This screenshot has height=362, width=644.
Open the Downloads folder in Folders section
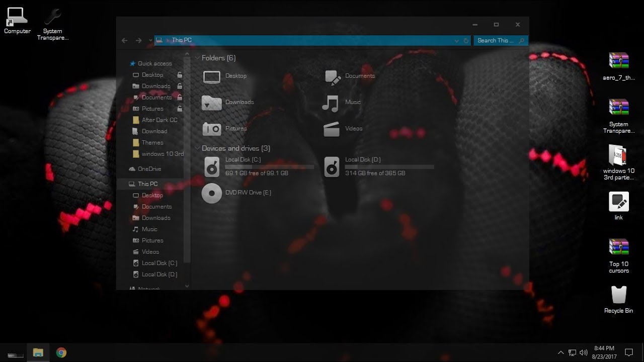(227, 103)
